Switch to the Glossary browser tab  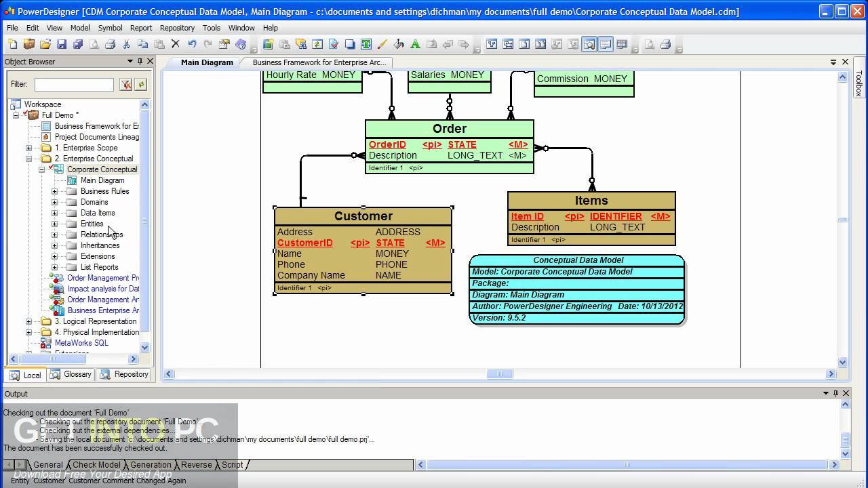pos(71,374)
